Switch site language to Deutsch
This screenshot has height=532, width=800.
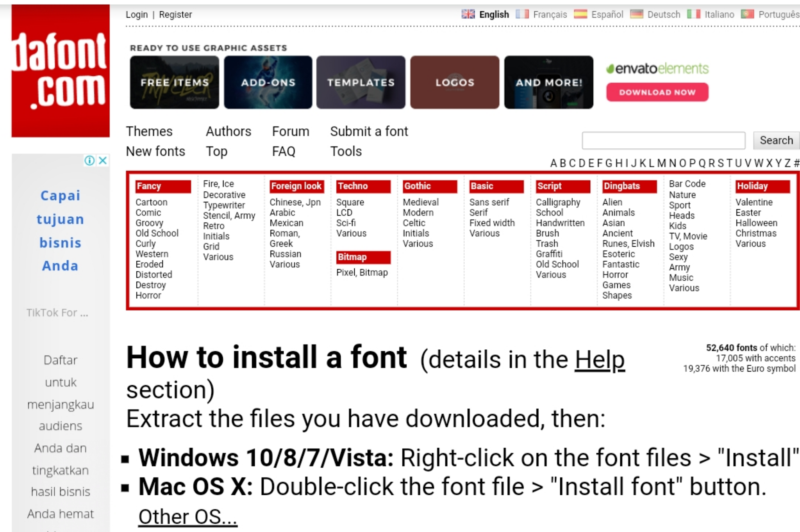click(x=663, y=14)
